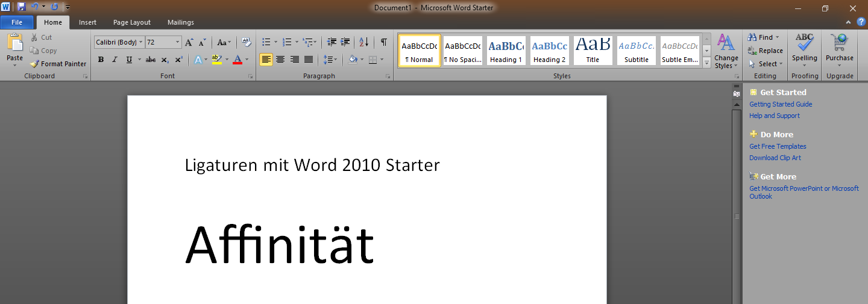This screenshot has height=304, width=868.
Task: Copy the selection
Action: pos(43,51)
